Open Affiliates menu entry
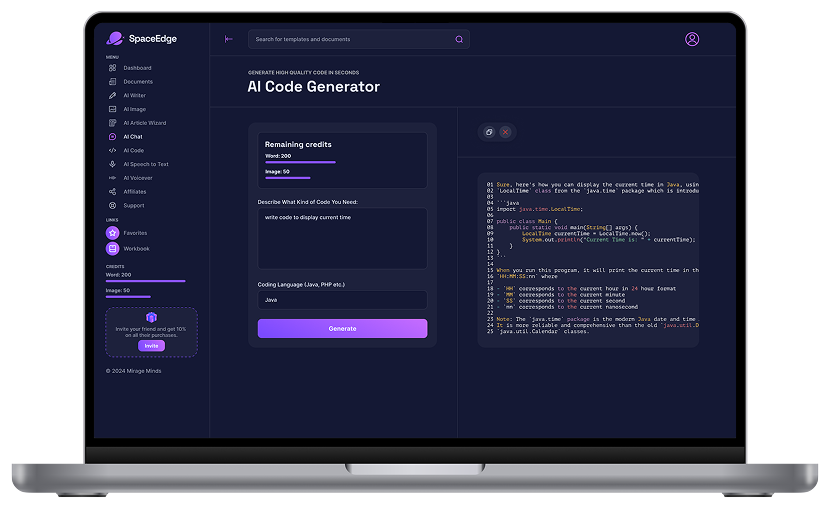Image resolution: width=831 pixels, height=510 pixels. pyautogui.click(x=135, y=192)
